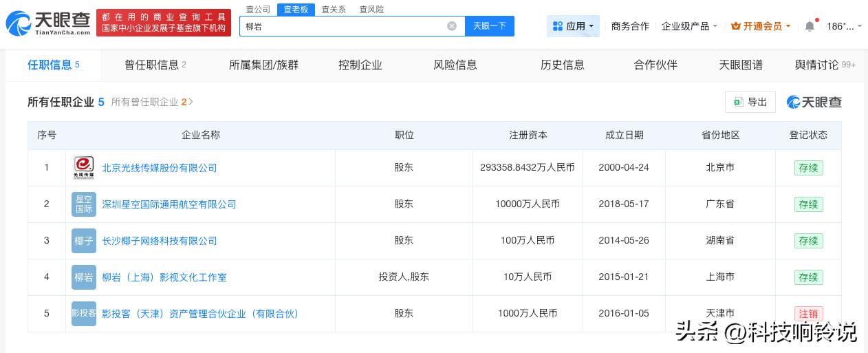Click the 10000万人民币 capital cell
Screen dimensions: 868x353
tap(528, 204)
